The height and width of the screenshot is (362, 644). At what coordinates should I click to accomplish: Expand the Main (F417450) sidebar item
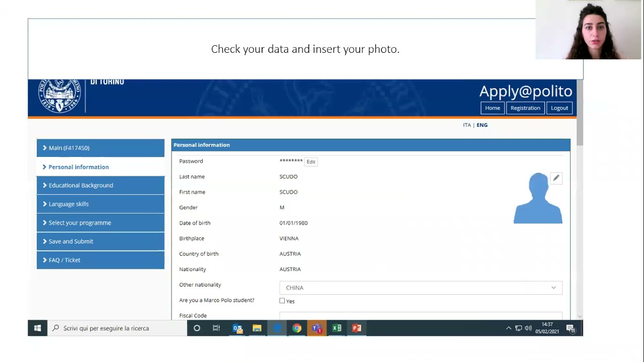coord(101,148)
